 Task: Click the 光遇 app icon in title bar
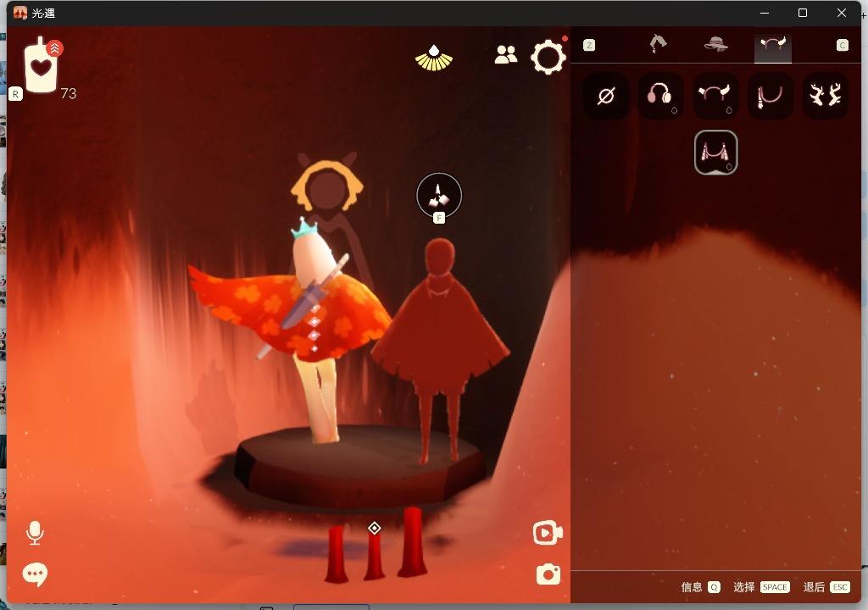(20, 13)
